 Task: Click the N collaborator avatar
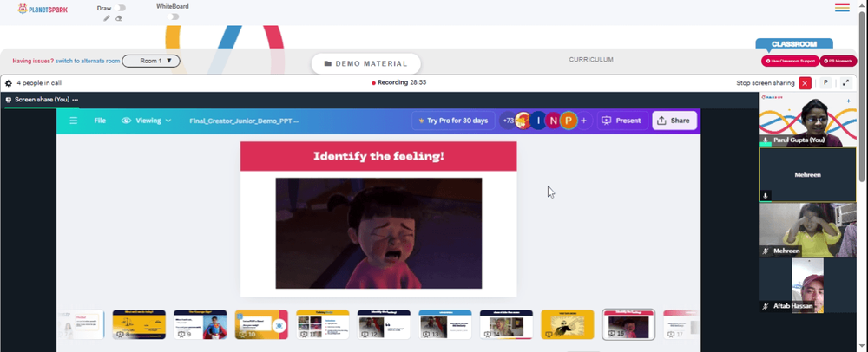553,121
